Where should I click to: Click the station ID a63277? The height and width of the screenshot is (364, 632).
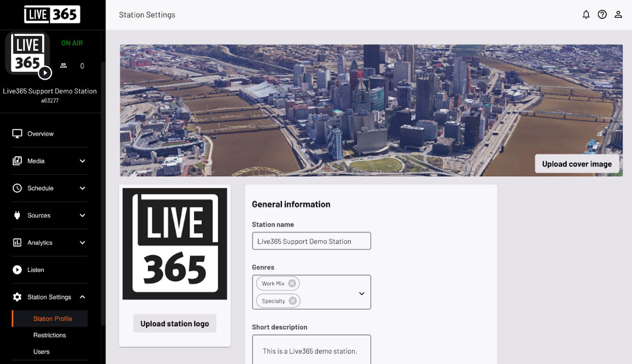point(50,101)
